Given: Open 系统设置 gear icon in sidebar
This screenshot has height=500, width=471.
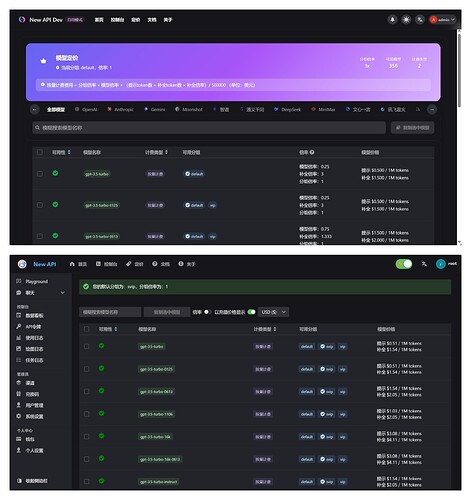Looking at the screenshot, I should click(19, 416).
